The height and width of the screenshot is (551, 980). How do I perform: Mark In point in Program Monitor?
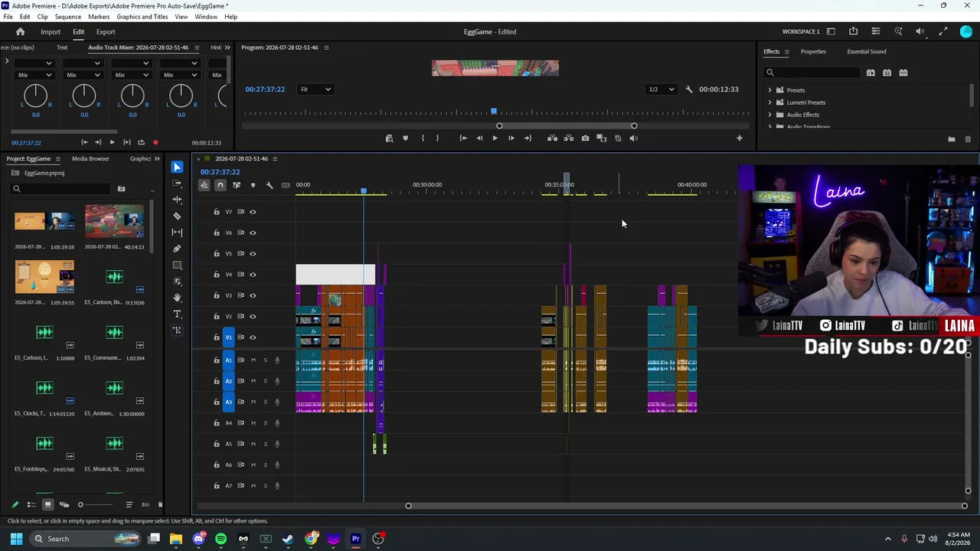(x=423, y=139)
